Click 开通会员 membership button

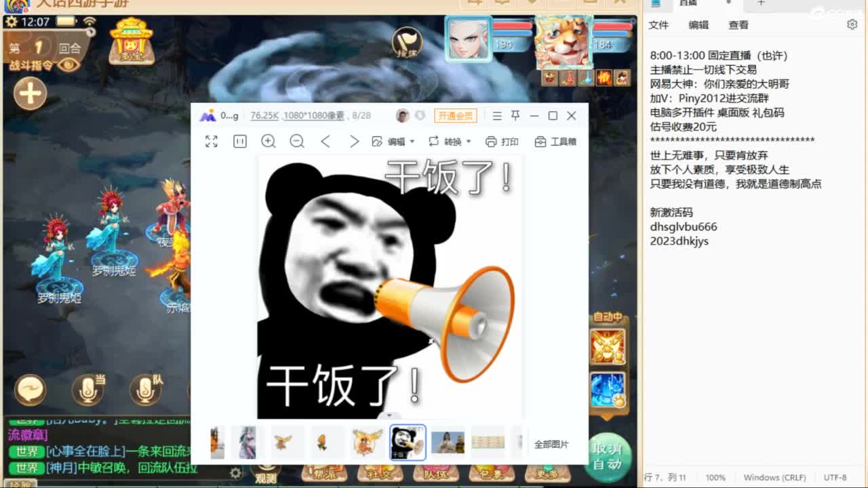456,116
